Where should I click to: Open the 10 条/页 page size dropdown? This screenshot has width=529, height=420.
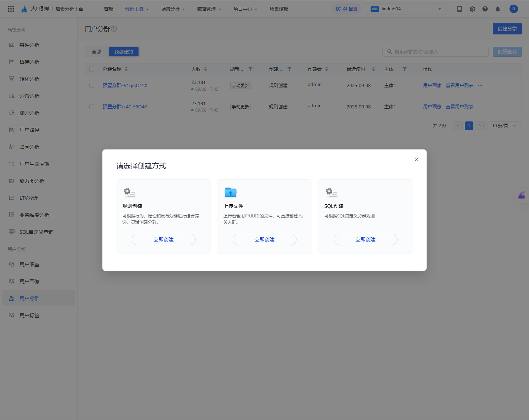505,126
